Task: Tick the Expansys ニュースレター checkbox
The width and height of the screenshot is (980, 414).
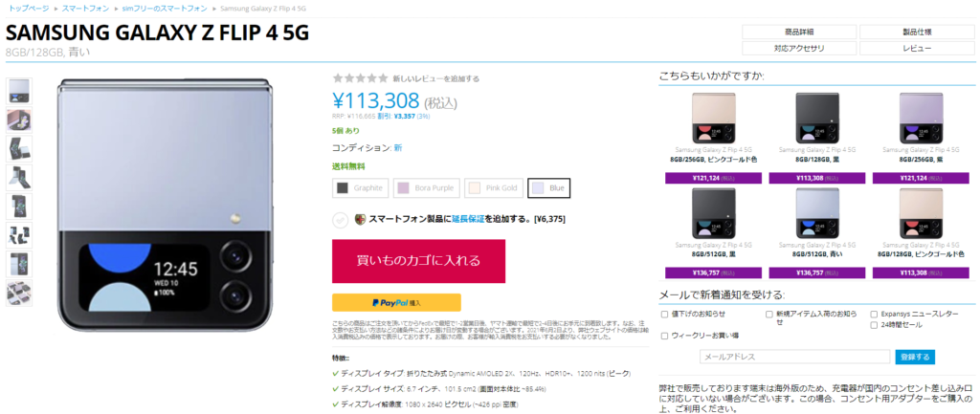Action: point(874,314)
